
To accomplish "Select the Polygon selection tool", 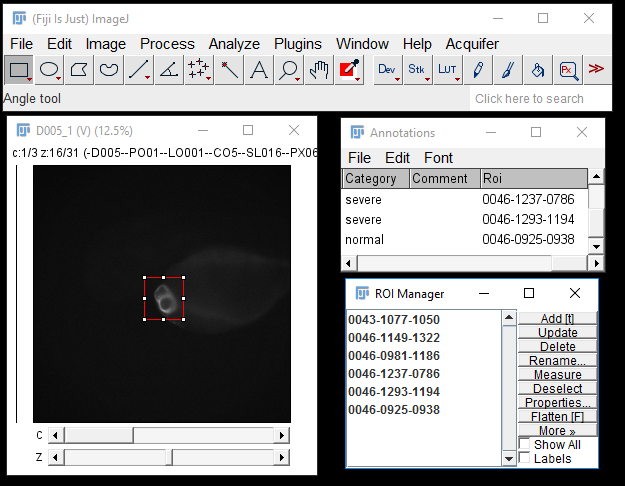I will coord(79,70).
